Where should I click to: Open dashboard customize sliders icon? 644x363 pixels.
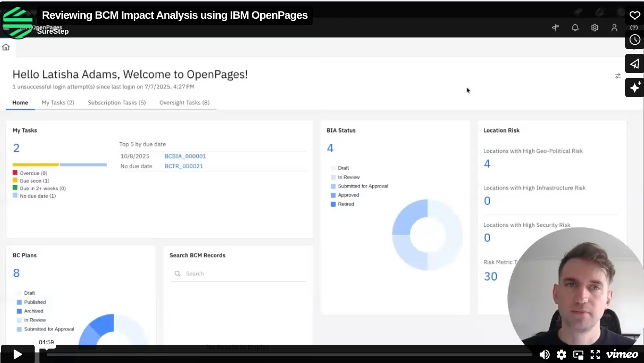[618, 76]
